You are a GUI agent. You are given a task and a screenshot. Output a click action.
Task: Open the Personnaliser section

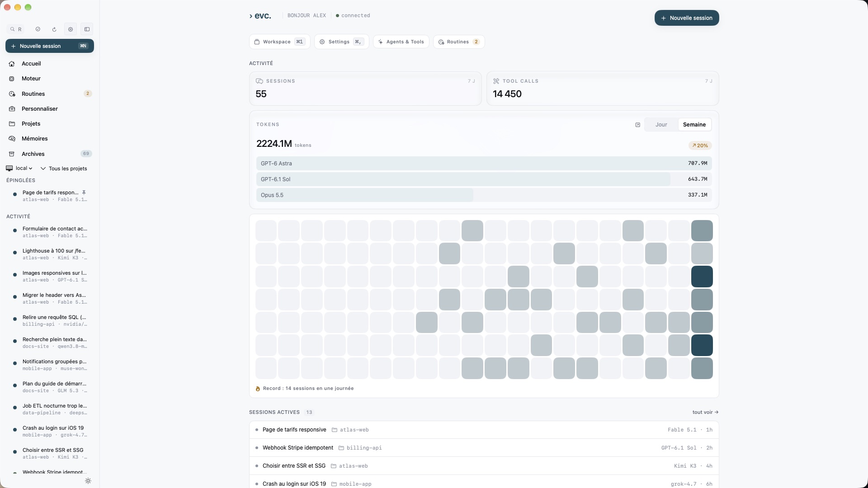click(50, 109)
